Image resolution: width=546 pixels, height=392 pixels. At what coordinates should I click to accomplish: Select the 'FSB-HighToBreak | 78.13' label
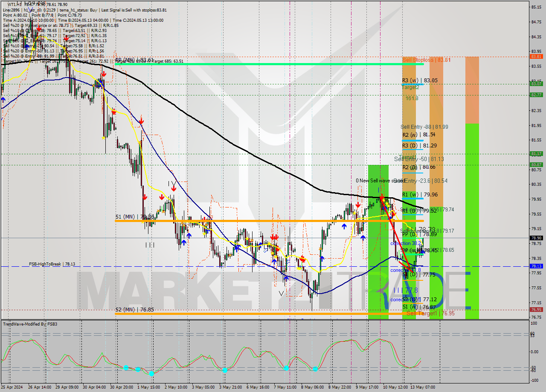point(52,264)
